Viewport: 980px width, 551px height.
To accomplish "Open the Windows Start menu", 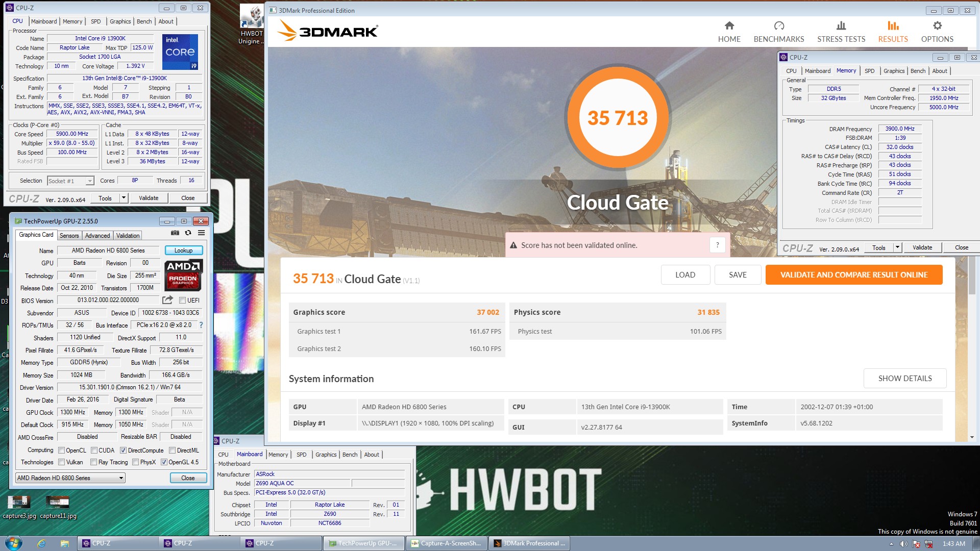I will pos(13,543).
